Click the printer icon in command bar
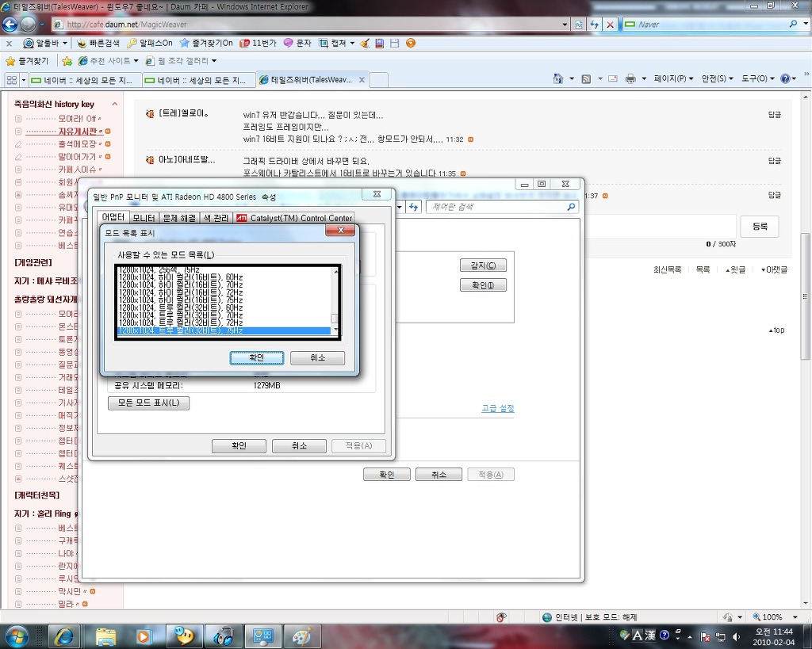 click(x=630, y=78)
